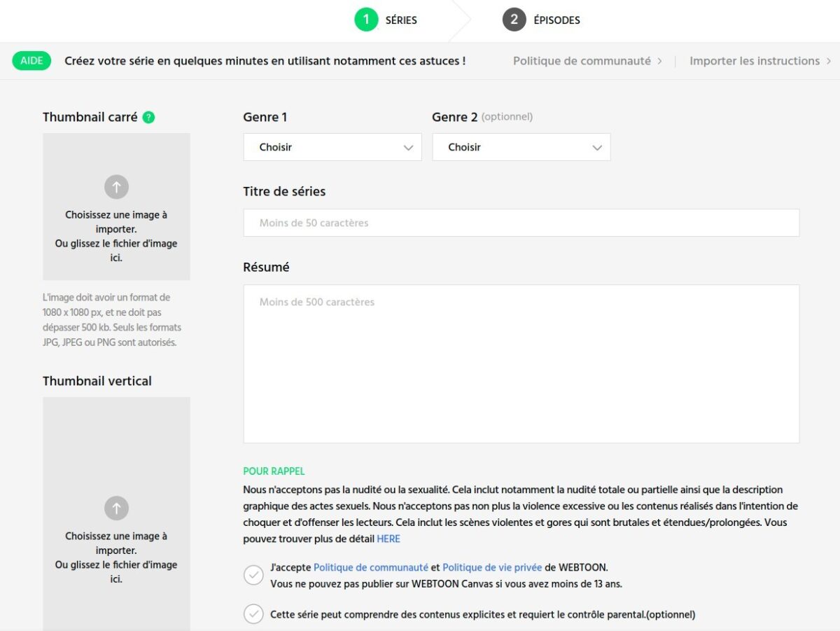Click chevron next to Importer les instructions
Viewport: 840px width, 631px height.
829,61
